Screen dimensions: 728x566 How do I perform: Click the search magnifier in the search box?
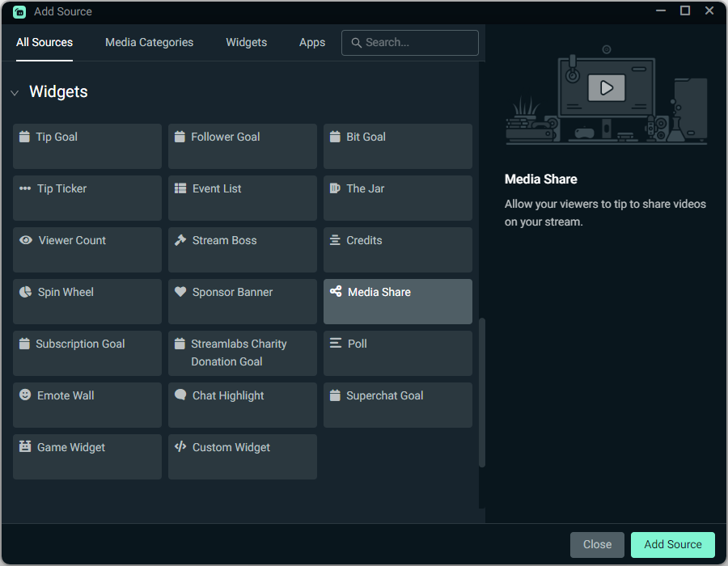pyautogui.click(x=357, y=42)
